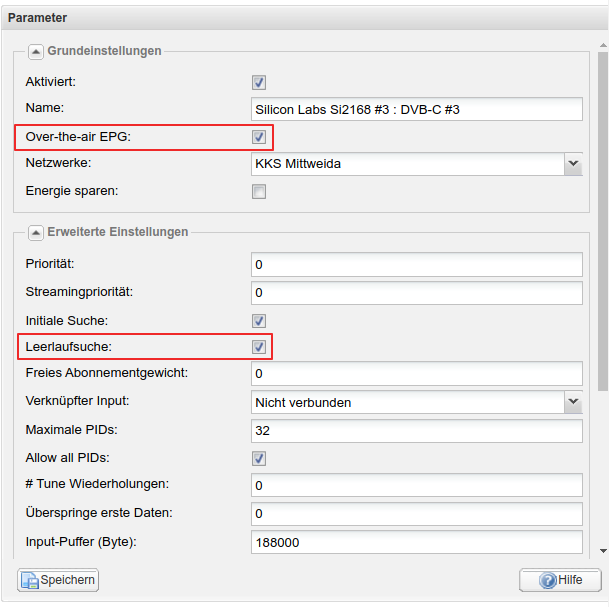
Task: Click the Hilfe question mark icon
Action: (548, 581)
